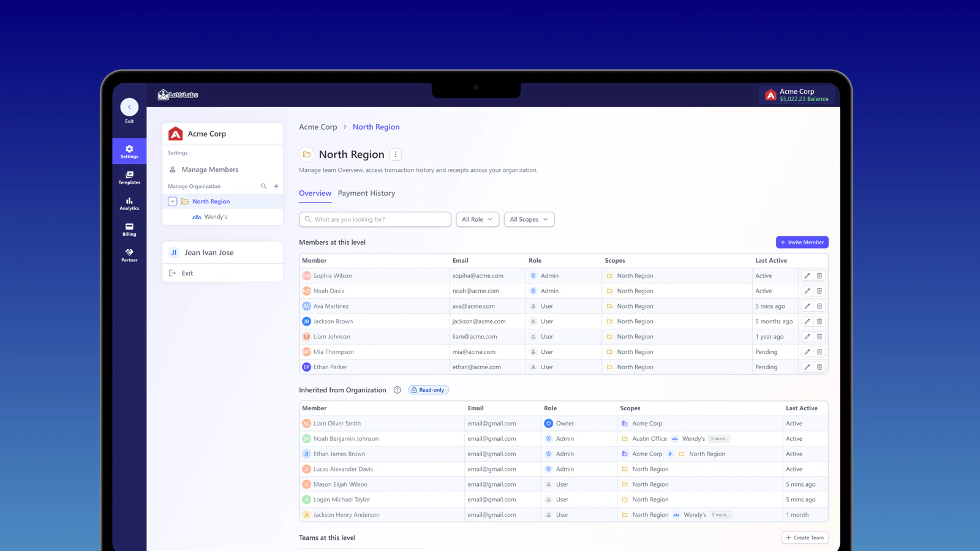Delete Liam Johnson from members
Viewport: 980px width, 551px height.
click(820, 337)
